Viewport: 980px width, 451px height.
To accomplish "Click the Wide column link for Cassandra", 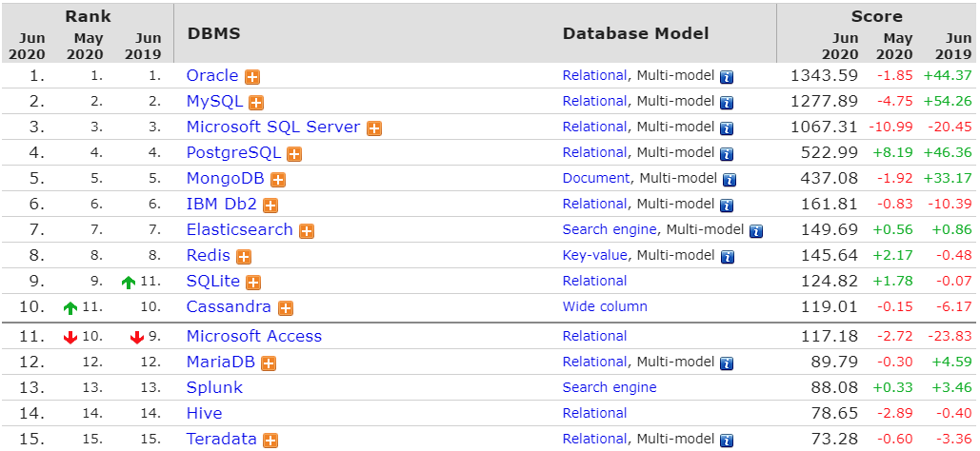I will (x=605, y=306).
